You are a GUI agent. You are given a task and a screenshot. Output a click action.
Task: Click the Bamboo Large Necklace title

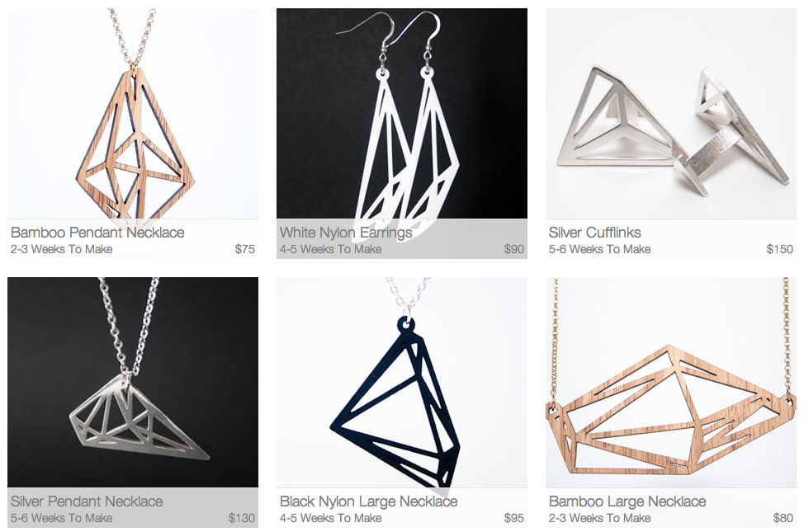[627, 501]
